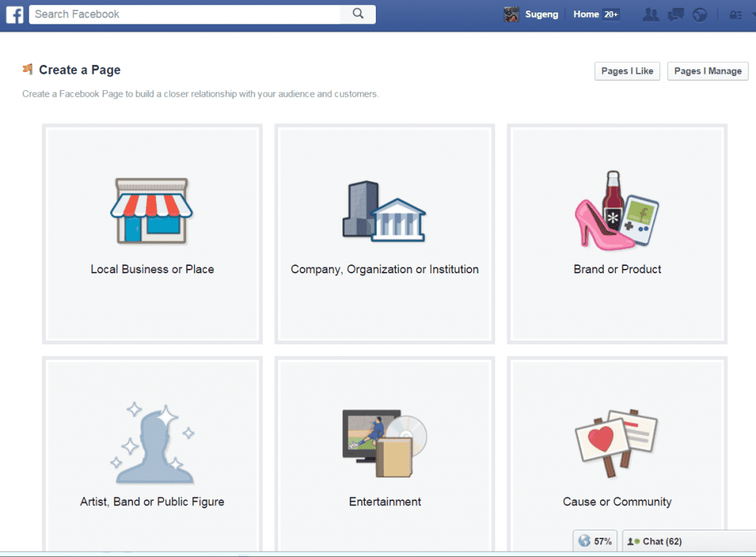The image size is (756, 557).
Task: Select the buildings icon for Company category
Action: (x=384, y=211)
